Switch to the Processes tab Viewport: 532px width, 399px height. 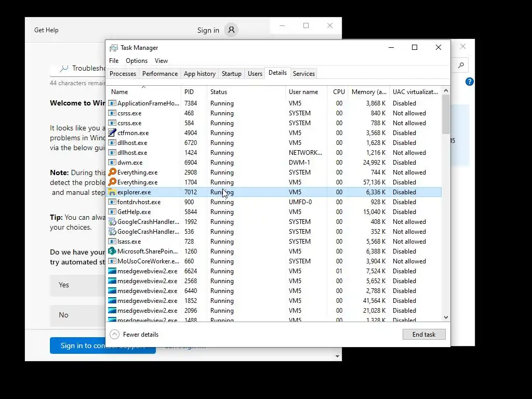(x=123, y=74)
